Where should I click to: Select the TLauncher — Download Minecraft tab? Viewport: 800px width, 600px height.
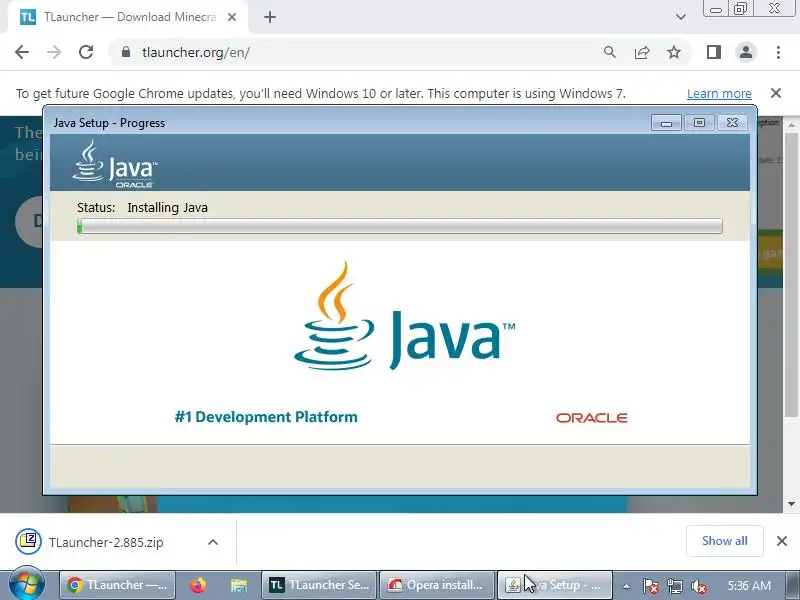point(130,17)
